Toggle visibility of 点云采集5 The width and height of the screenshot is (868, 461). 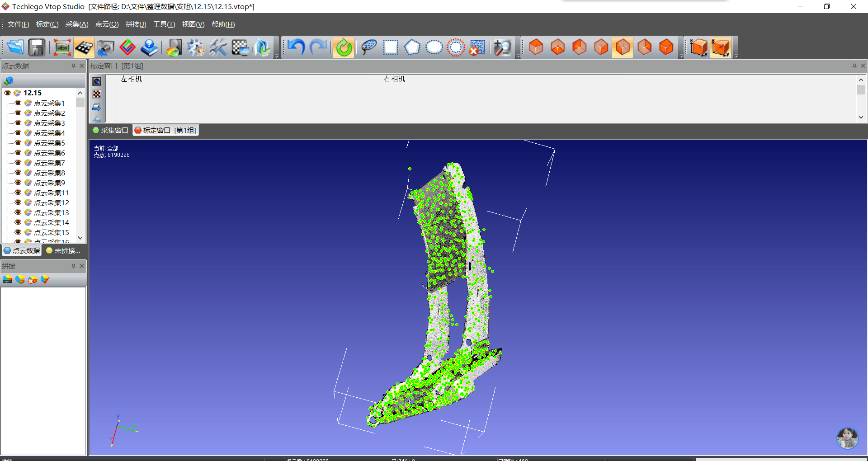(18, 143)
